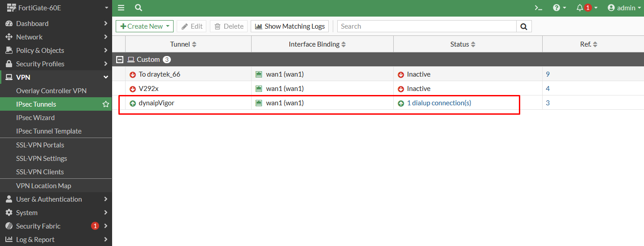Open the CLI console icon
644x246 pixels.
[x=538, y=8]
